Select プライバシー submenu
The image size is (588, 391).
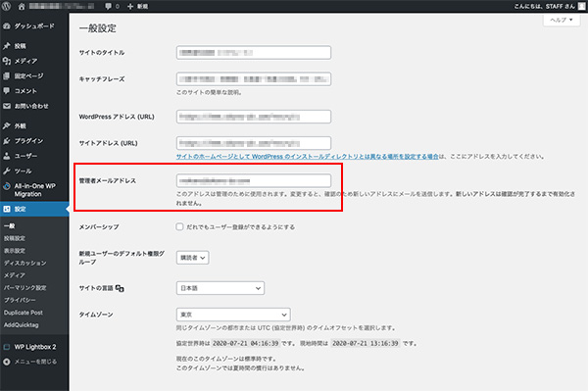20,300
